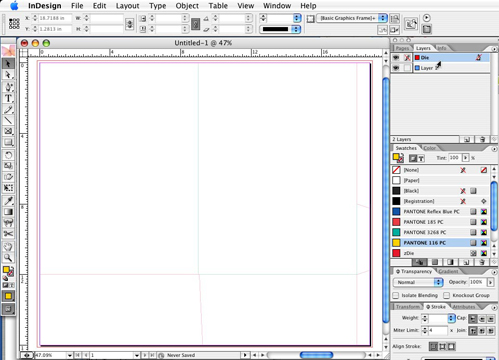
Task: Select the Line tool
Action: tap(8, 120)
